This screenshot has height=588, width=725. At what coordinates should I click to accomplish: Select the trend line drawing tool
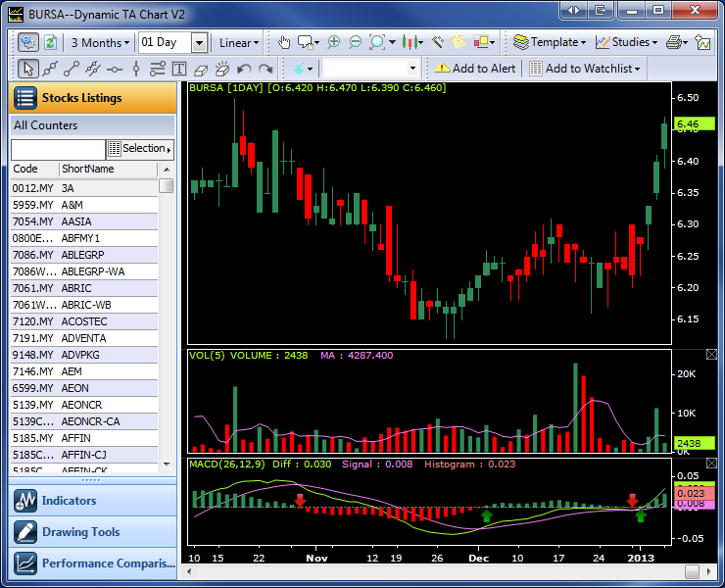coord(50,69)
